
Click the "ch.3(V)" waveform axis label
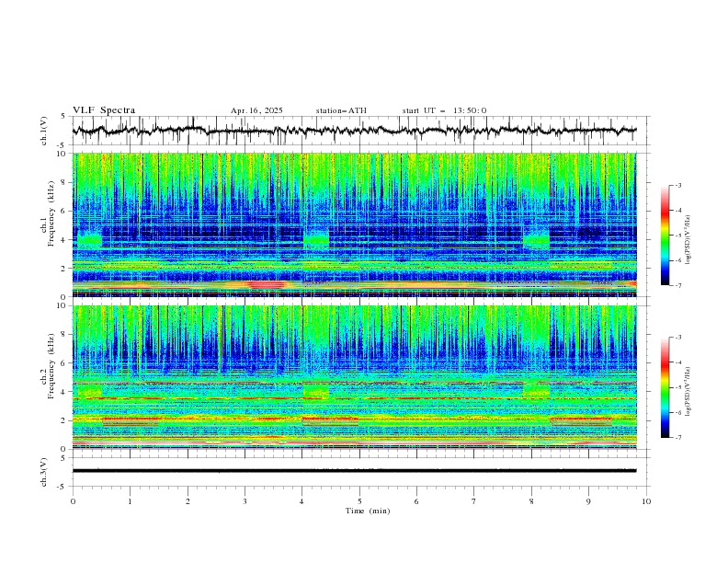pos(44,472)
